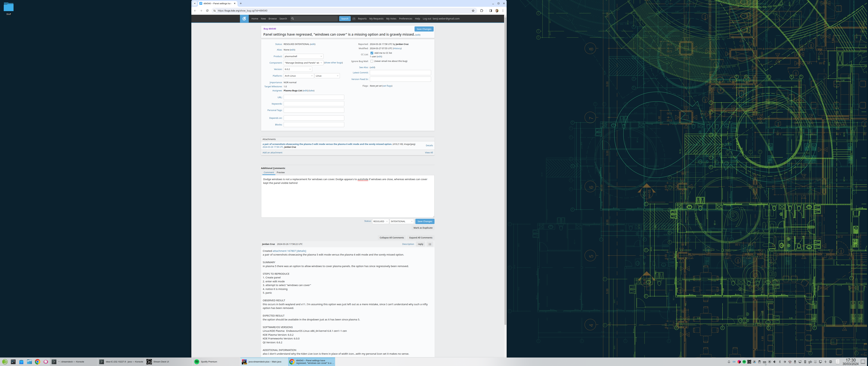Expand the Version 6.0.2 dropdown

click(x=298, y=69)
